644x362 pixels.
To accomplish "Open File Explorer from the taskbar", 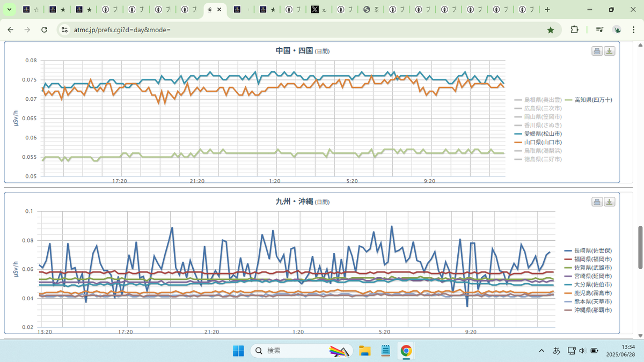I will [365, 351].
